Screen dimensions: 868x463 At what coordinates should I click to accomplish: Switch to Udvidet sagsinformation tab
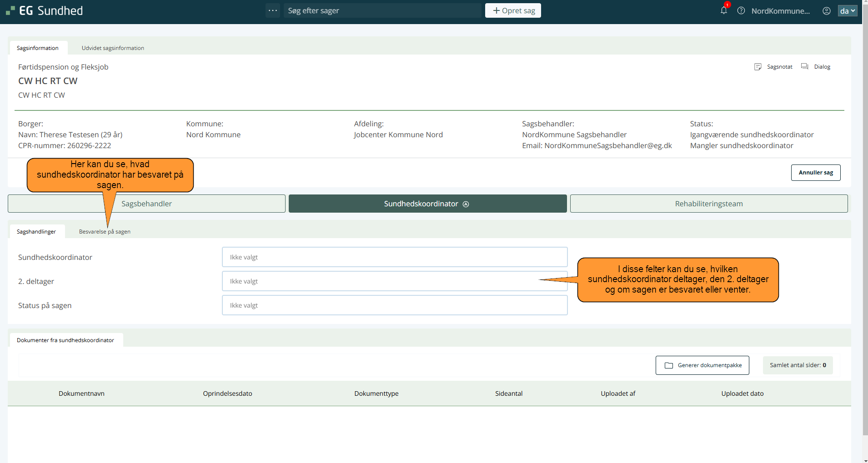[x=113, y=48]
